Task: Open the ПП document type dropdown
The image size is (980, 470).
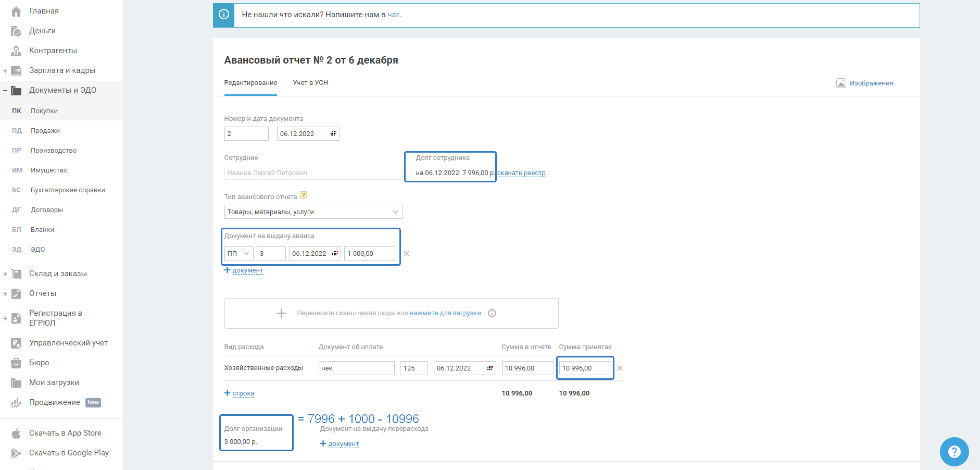Action: [x=239, y=254]
